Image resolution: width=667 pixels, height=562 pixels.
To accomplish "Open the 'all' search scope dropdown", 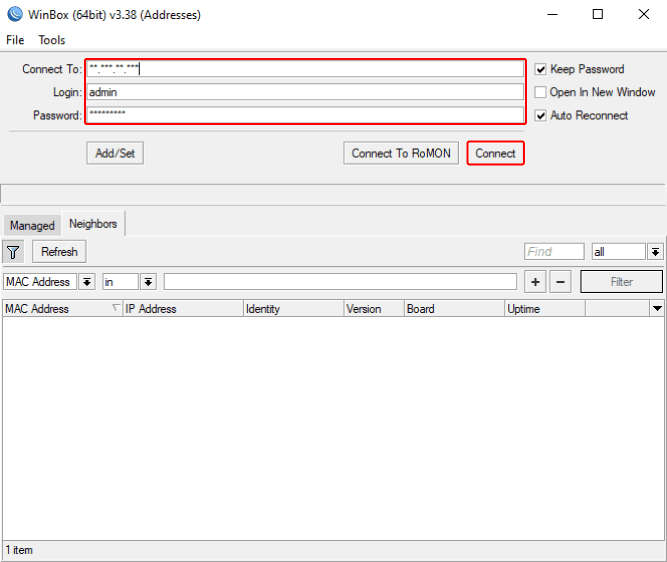I will coord(656,252).
